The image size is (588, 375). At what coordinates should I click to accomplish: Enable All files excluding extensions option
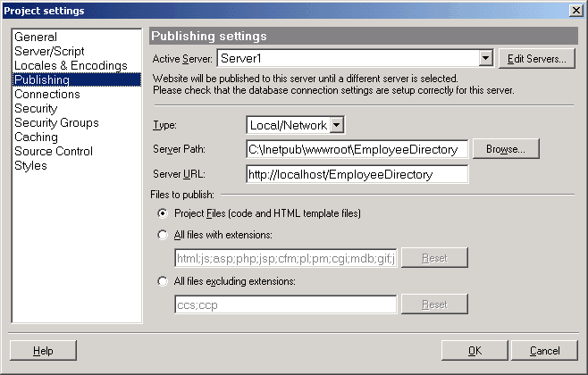coord(162,281)
